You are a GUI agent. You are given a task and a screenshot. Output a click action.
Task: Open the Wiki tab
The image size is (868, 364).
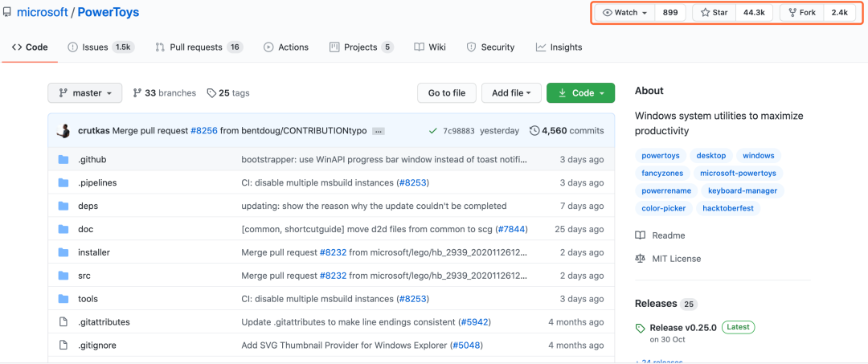pyautogui.click(x=429, y=47)
